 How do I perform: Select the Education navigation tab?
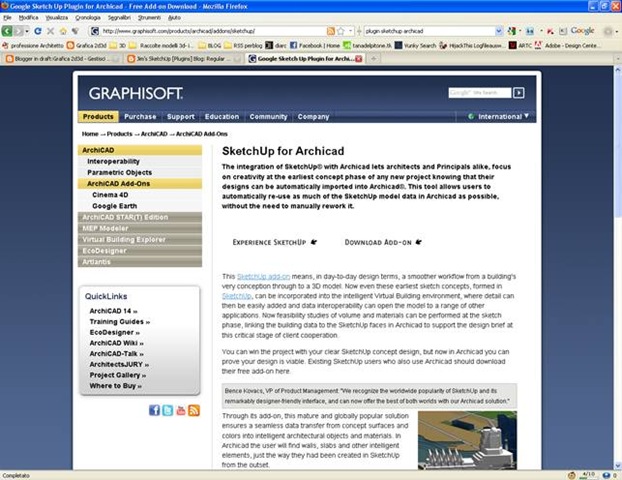tap(222, 117)
